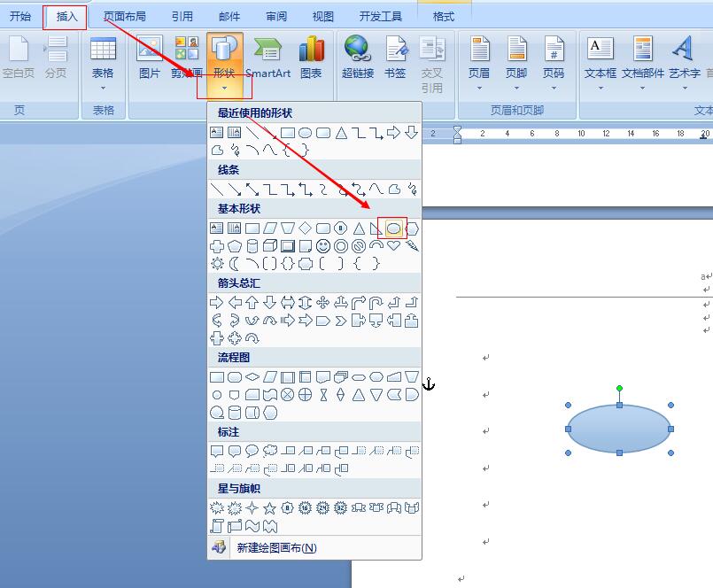Select the flowchart process rectangle in 流程图
The width and height of the screenshot is (713, 588).
click(217, 377)
